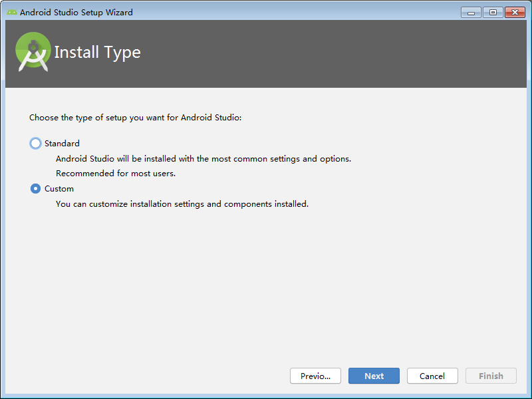
Task: Click the 'Custom' option label
Action: point(59,189)
